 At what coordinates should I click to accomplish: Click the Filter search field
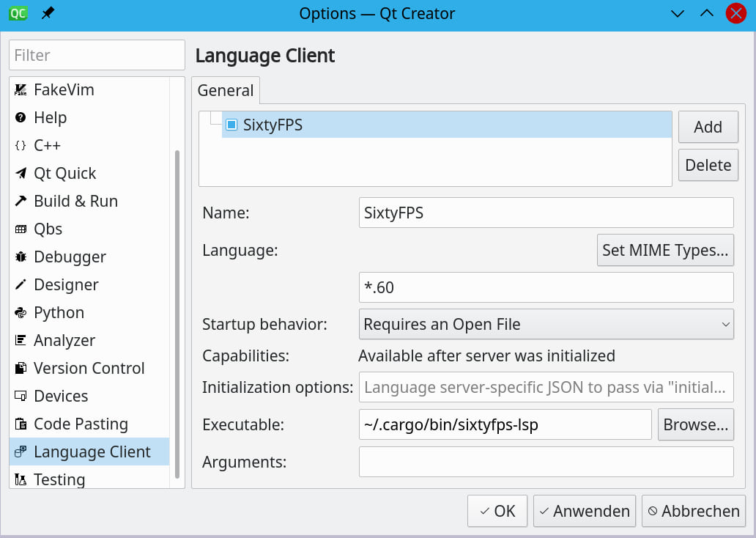97,55
